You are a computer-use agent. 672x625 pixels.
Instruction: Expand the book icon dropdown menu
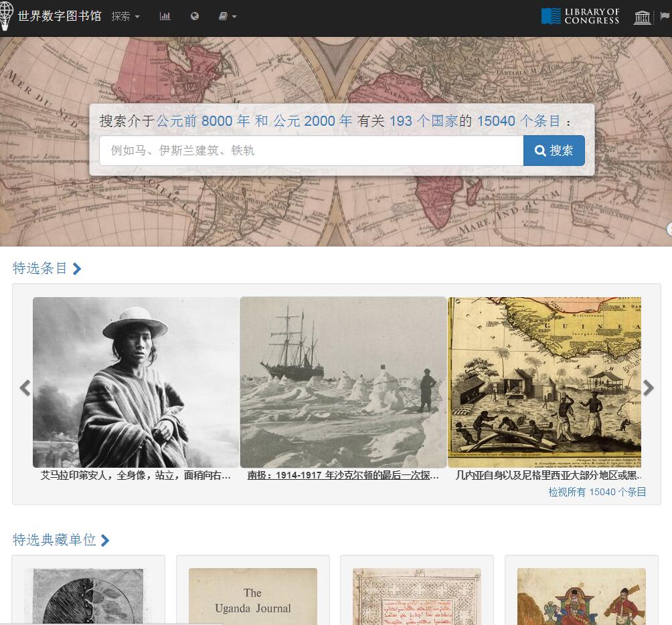click(228, 16)
